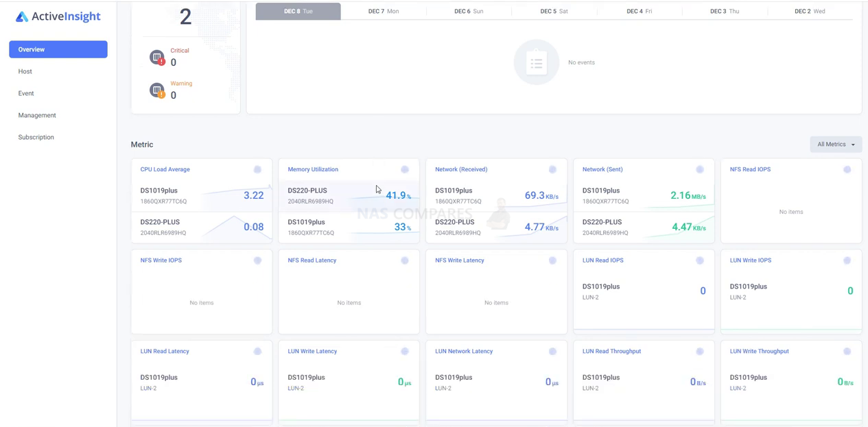Image resolution: width=868 pixels, height=427 pixels.
Task: Click the pin circle on NFS Read Latency card
Action: (x=405, y=260)
